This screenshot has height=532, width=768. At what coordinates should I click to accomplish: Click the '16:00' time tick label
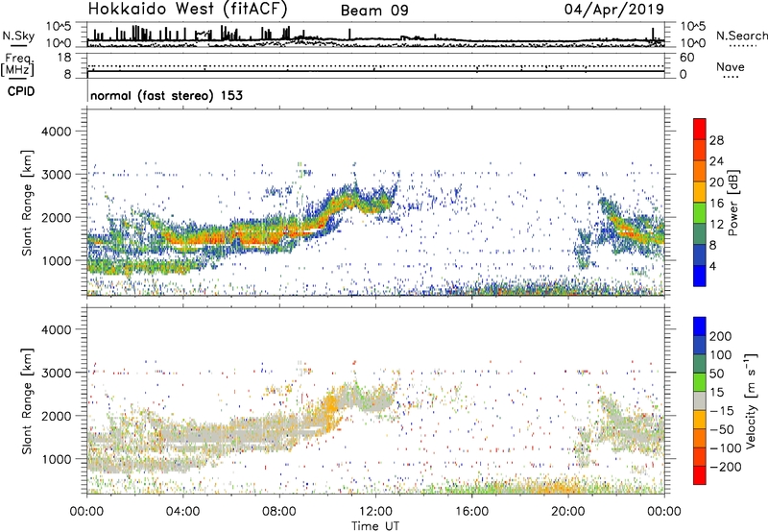pos(471,512)
